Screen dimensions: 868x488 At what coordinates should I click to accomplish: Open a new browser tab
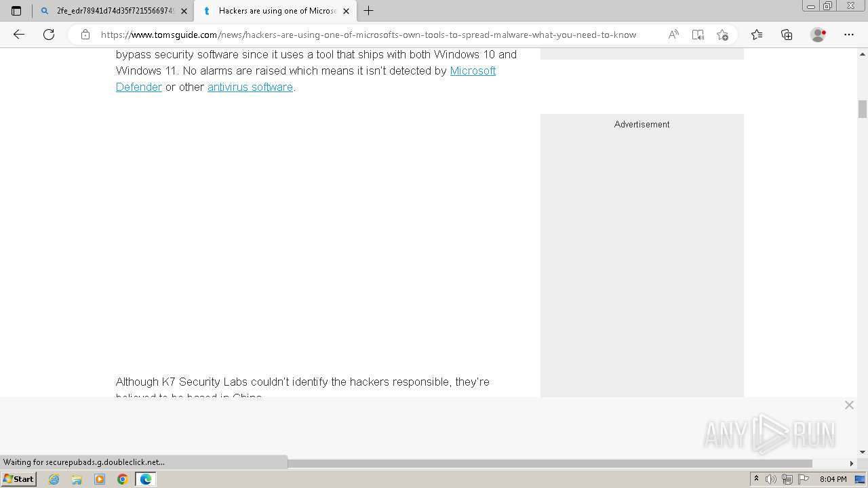(x=369, y=11)
